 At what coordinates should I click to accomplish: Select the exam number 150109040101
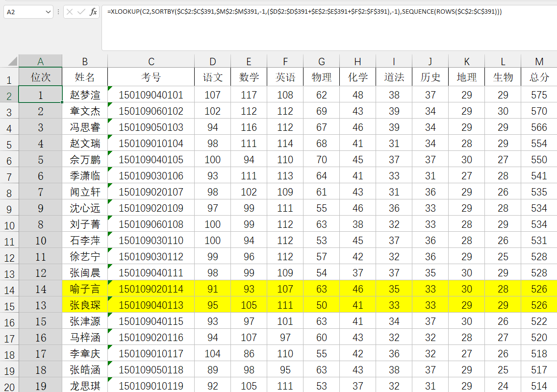[x=151, y=95]
